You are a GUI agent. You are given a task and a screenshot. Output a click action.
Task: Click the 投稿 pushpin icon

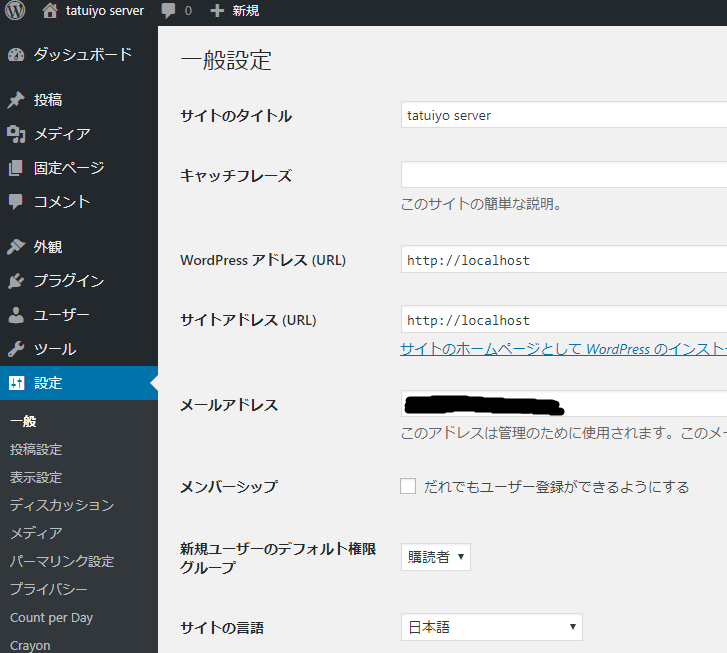(x=16, y=100)
